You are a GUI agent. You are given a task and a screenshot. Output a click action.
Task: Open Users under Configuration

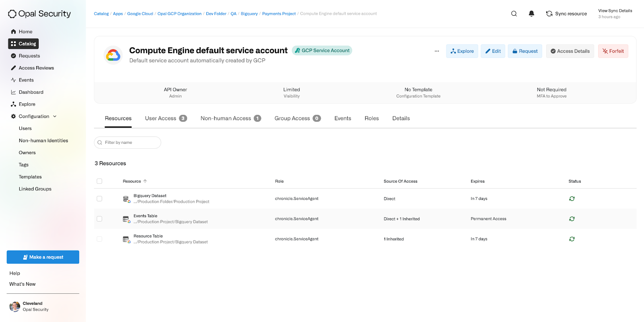pos(25,128)
